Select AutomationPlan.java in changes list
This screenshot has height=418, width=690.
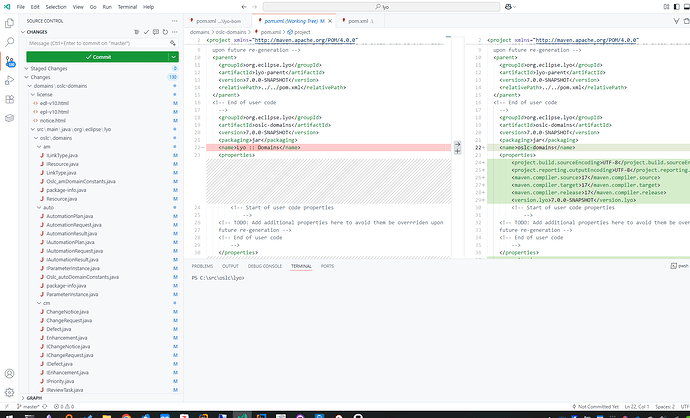point(70,216)
